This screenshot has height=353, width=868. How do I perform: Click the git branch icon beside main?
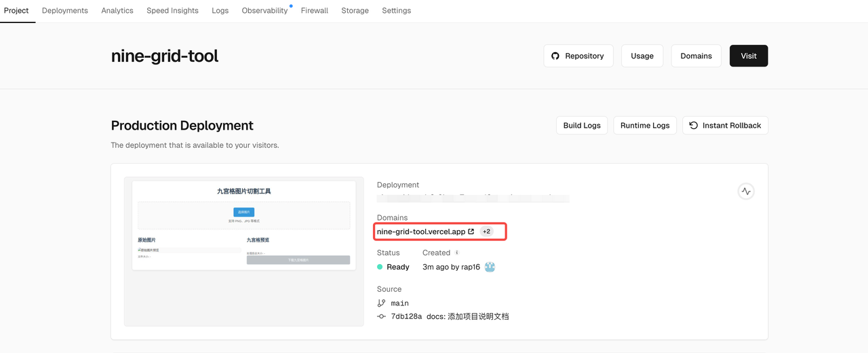tap(381, 303)
